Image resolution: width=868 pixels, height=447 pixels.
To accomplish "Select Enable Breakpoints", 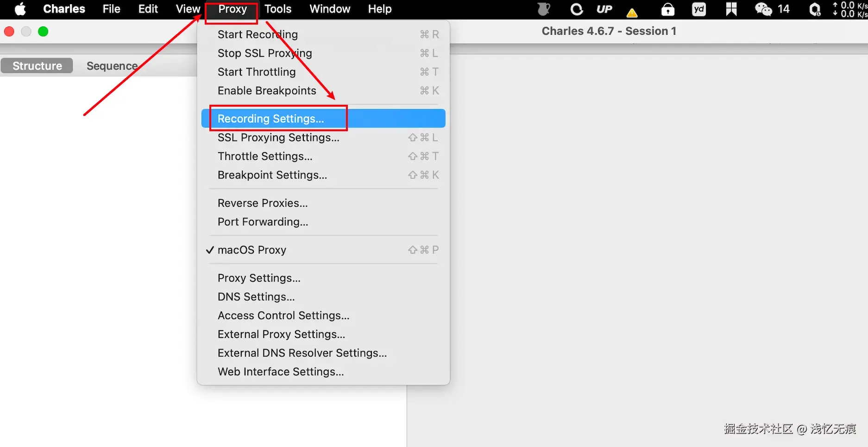I will click(x=323, y=90).
